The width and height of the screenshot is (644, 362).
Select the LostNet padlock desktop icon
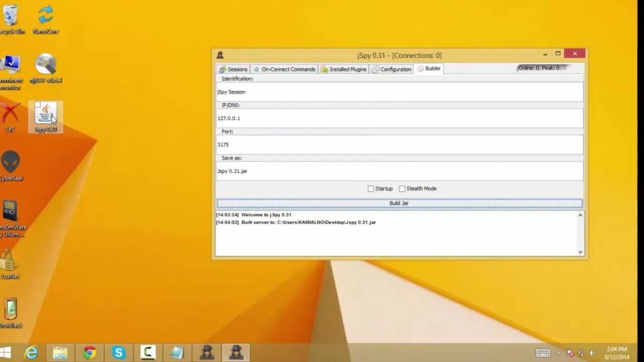(x=10, y=264)
